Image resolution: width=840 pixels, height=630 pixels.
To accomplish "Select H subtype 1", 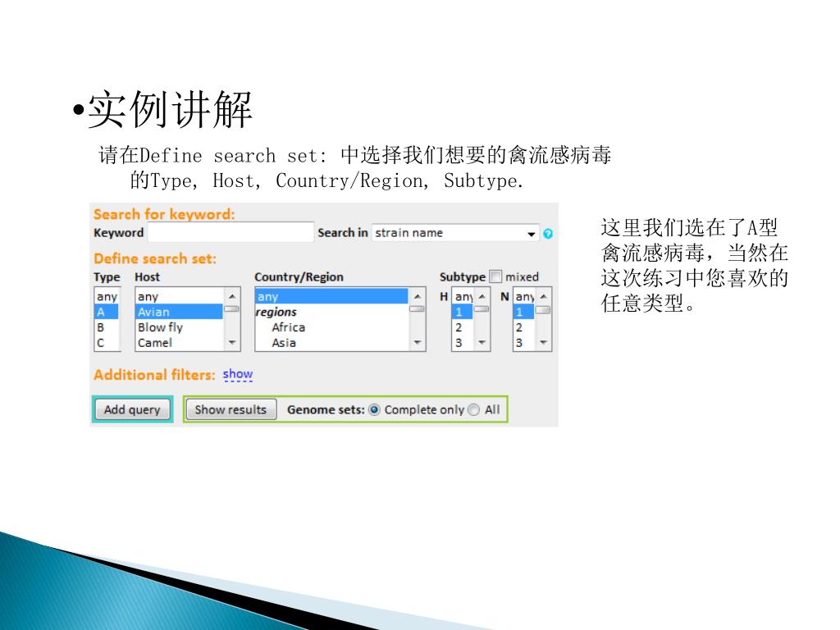I will point(463,312).
